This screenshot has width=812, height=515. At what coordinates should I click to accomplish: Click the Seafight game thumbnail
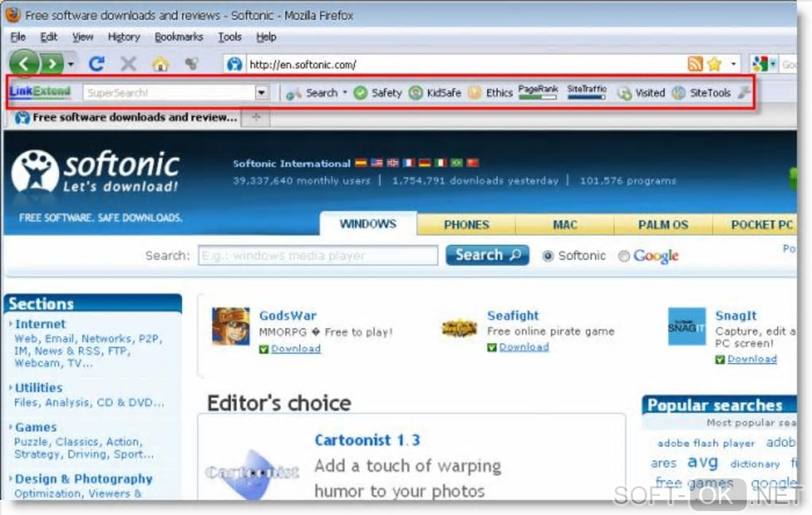tap(459, 328)
